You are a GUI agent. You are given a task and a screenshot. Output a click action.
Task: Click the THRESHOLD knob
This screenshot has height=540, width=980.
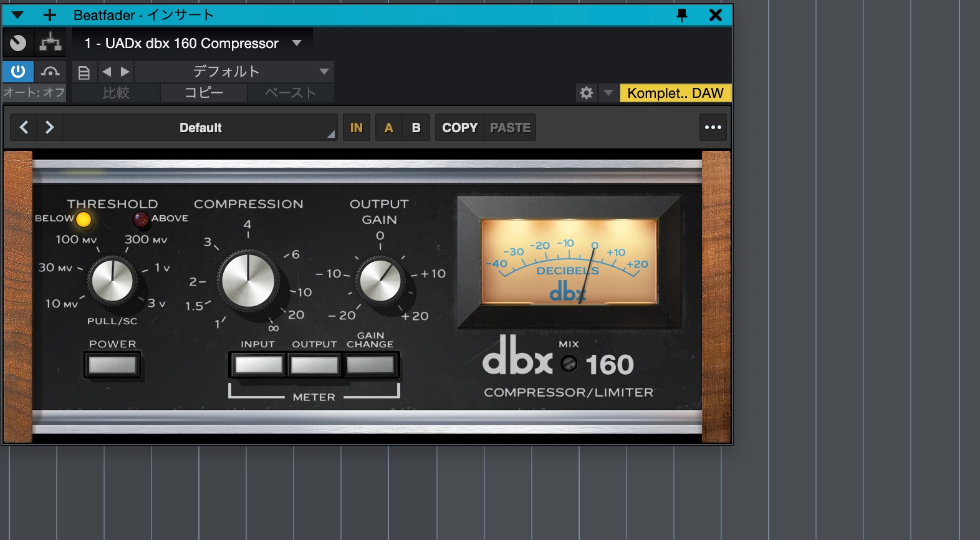(x=113, y=281)
